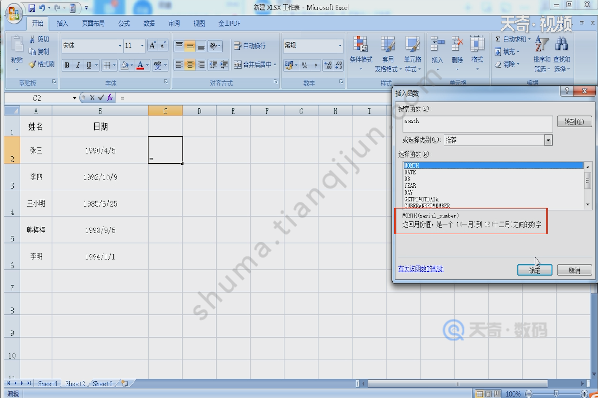Open function category dropdown in dialog

point(548,140)
